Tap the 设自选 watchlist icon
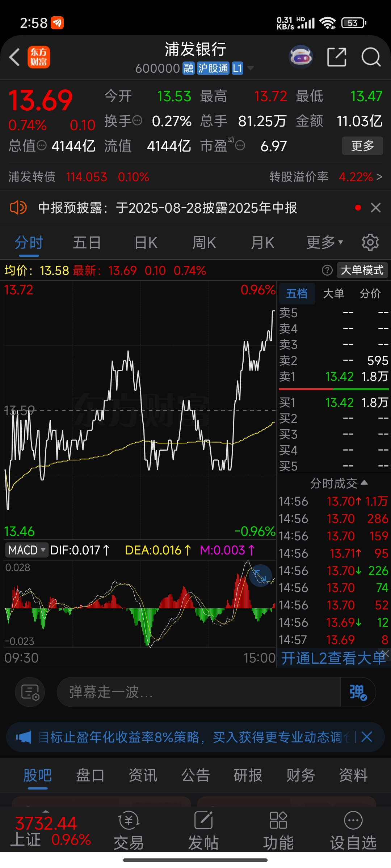This screenshot has width=391, height=868. pyautogui.click(x=353, y=831)
